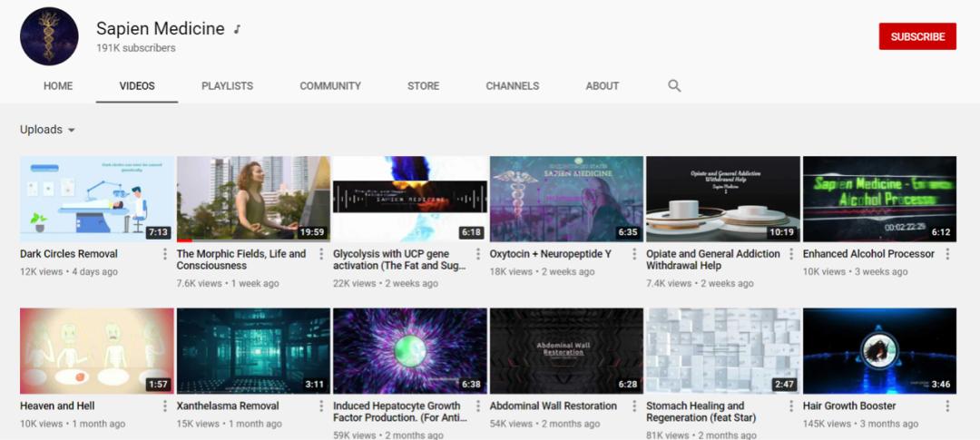Play the Heaven and Hell thumbnail
This screenshot has width=980, height=440.
pos(97,350)
